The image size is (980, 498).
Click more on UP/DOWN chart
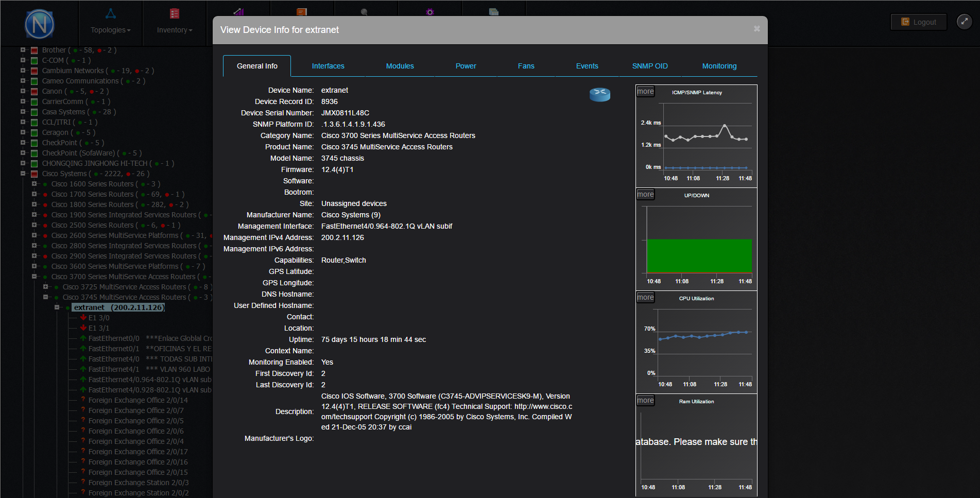[x=645, y=195]
